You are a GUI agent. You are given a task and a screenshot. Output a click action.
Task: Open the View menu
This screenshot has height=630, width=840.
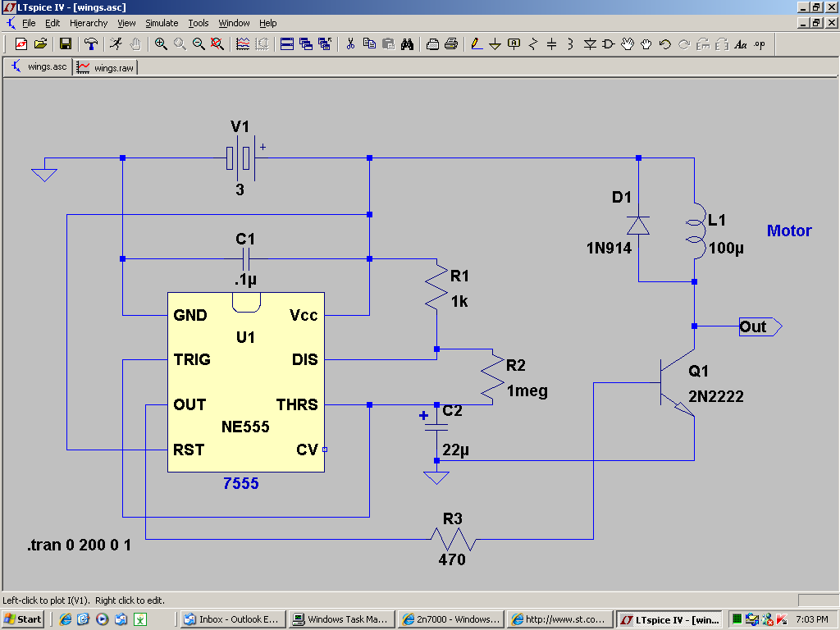click(x=126, y=23)
